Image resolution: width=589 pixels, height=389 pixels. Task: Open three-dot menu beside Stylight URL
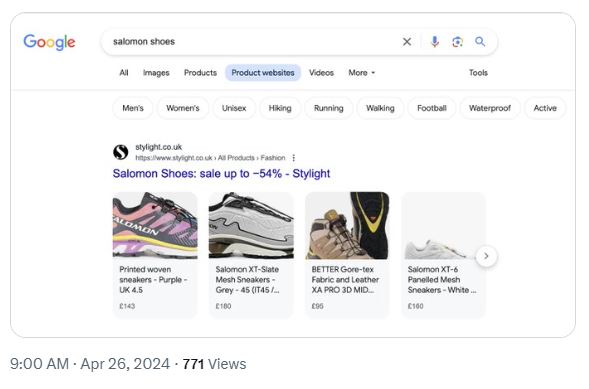(x=294, y=158)
